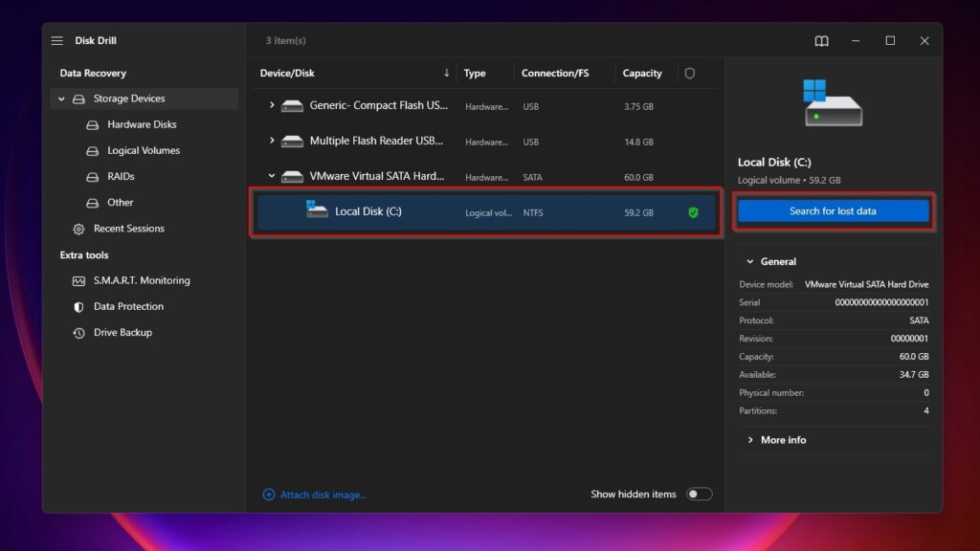Image resolution: width=980 pixels, height=551 pixels.
Task: Collapse the Storage Devices tree
Action: [x=61, y=99]
